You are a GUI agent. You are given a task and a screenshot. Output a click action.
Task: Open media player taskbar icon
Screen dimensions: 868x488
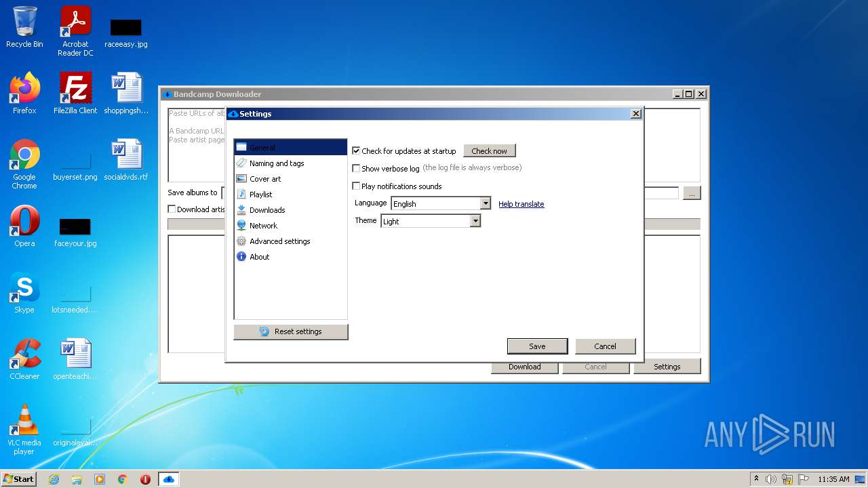100,479
